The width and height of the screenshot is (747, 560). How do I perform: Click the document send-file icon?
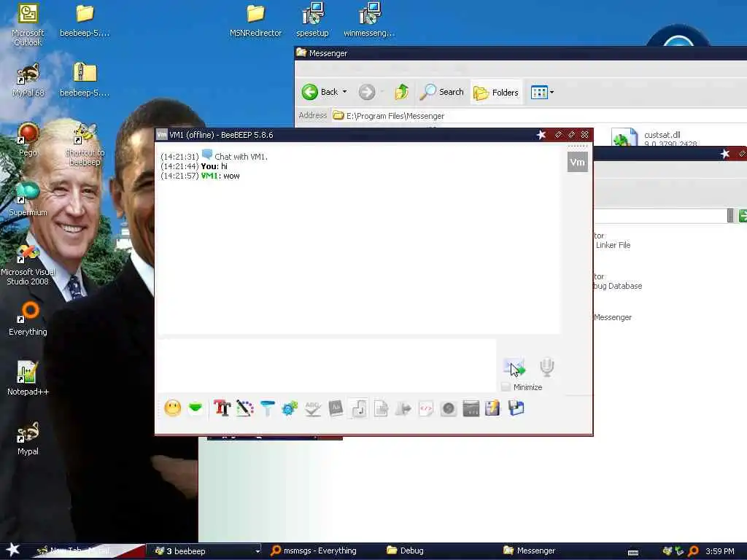point(381,408)
